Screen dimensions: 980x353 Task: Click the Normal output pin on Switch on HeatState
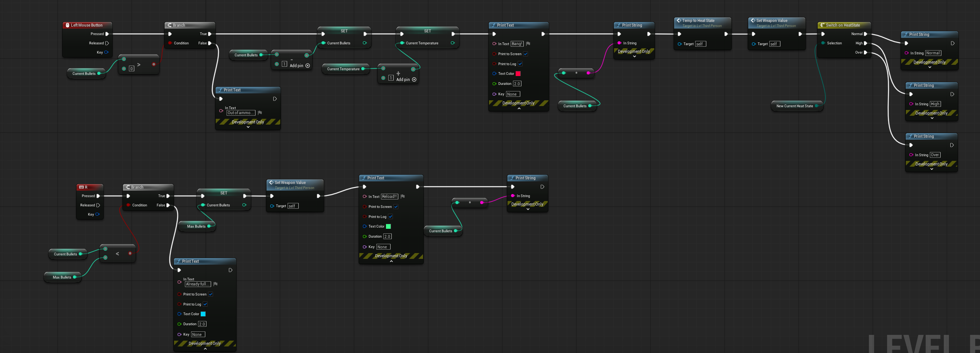click(865, 34)
